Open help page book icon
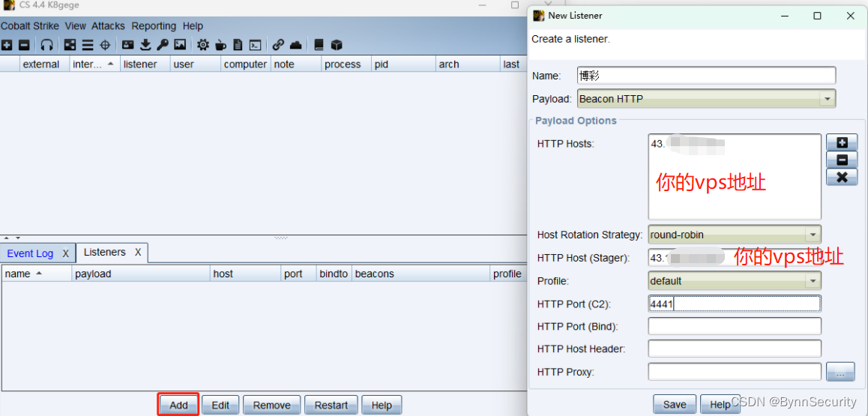 (319, 45)
